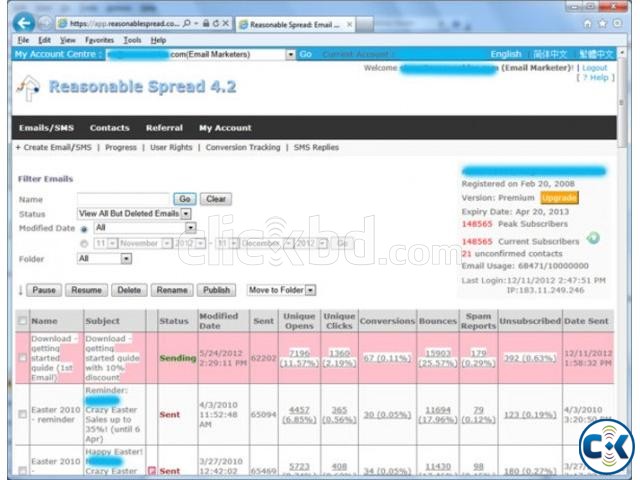Click the Go button beside Name filter

(x=185, y=199)
